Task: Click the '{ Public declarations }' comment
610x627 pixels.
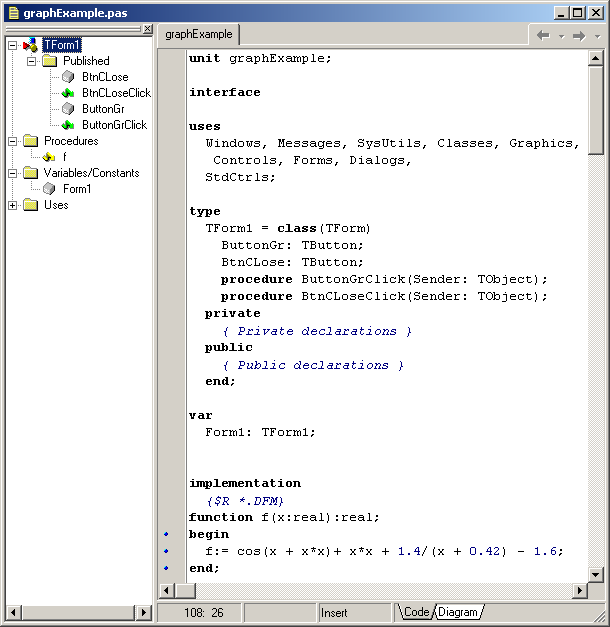Action: (x=313, y=365)
